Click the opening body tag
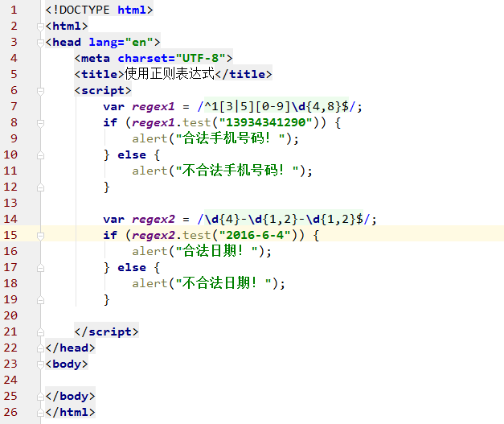Screen dimensions: 504x424 tap(67, 364)
